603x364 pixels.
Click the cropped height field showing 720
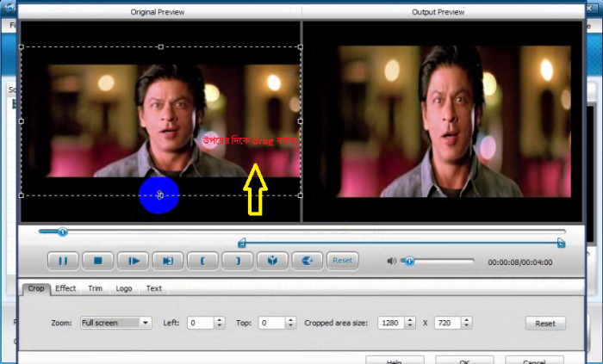[448, 323]
